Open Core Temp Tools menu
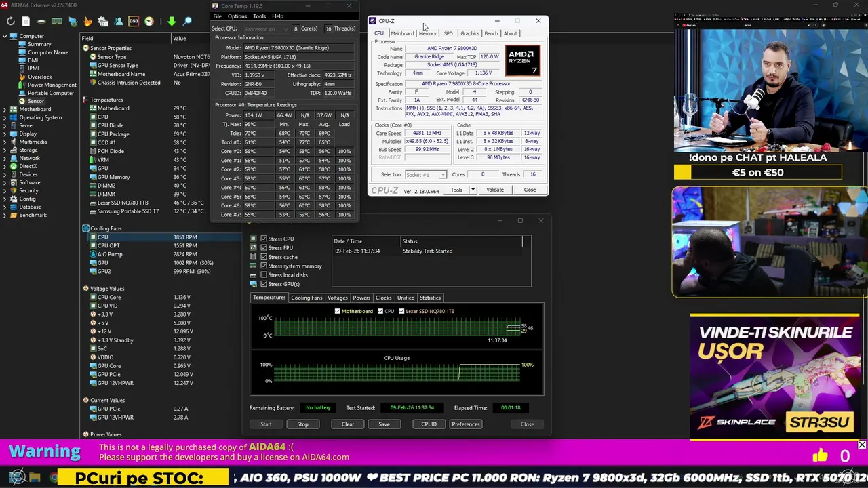This screenshot has width=868, height=488. click(259, 16)
